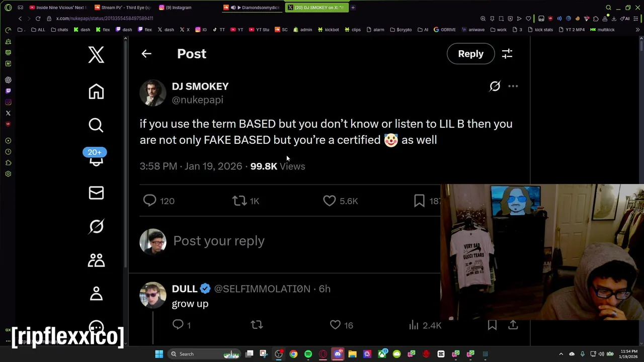Go back with the Post arrow

tap(146, 54)
